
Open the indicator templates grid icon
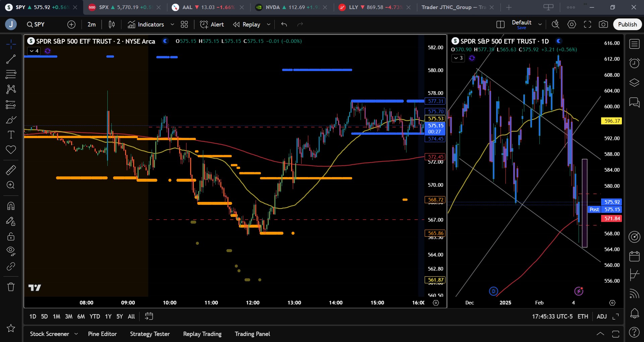[184, 24]
